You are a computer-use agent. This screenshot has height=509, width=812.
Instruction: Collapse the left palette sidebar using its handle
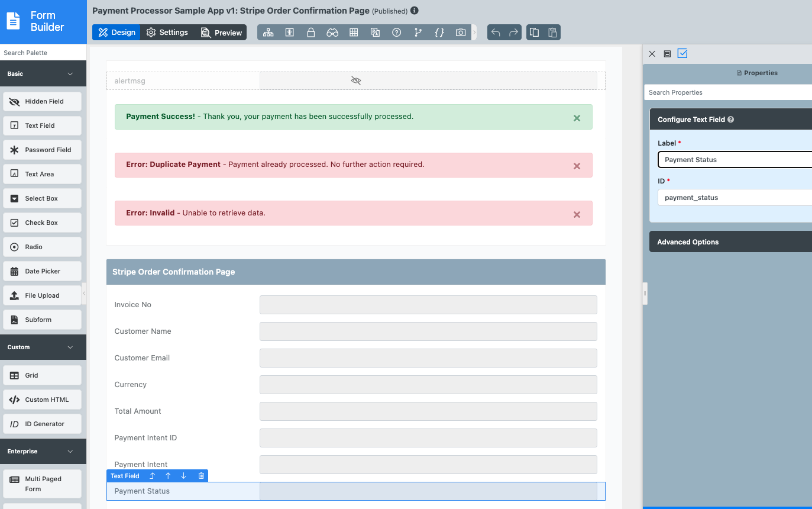click(x=84, y=293)
